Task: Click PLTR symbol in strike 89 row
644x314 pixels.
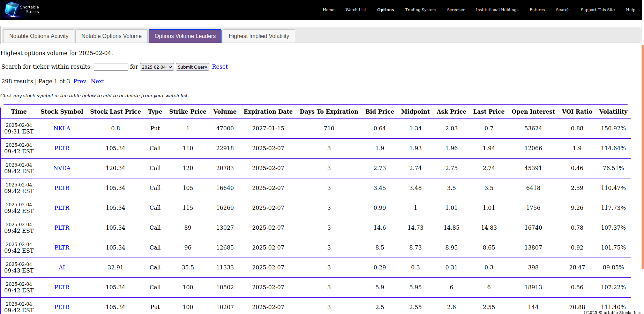Action: click(62, 228)
